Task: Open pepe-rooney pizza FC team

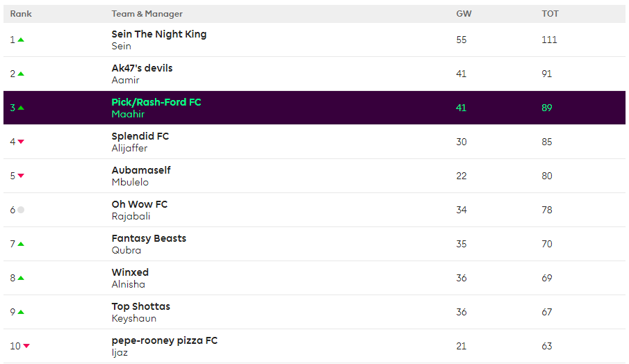Action: [x=164, y=340]
